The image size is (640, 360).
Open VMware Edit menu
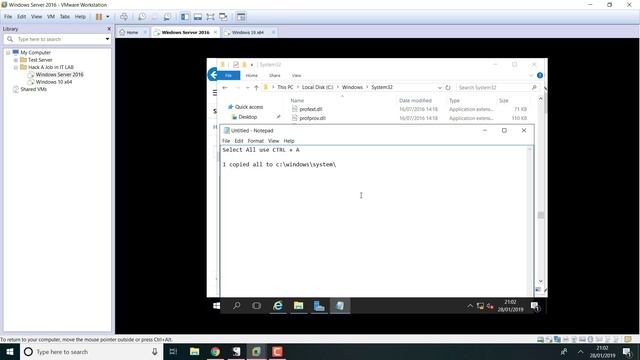(x=22, y=17)
